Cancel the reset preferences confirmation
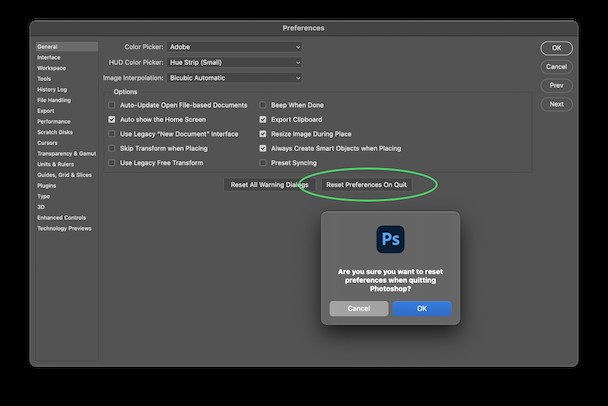This screenshot has width=608, height=406. (x=359, y=309)
